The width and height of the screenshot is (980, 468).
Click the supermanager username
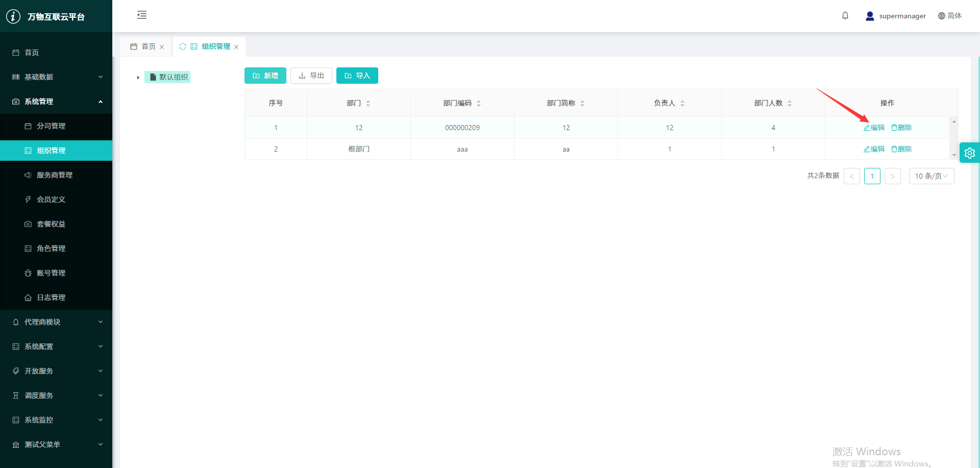902,16
